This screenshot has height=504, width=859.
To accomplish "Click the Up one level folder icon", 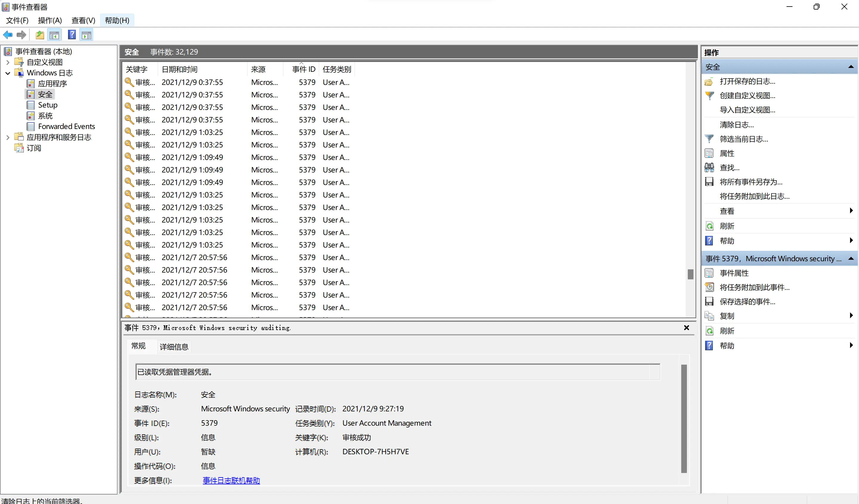I will pyautogui.click(x=40, y=35).
